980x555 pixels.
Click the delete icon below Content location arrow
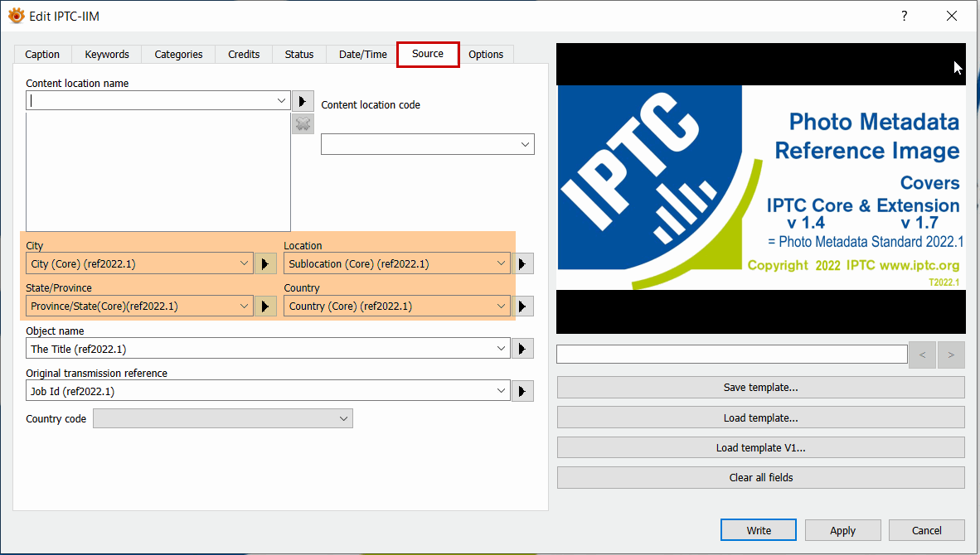[303, 123]
